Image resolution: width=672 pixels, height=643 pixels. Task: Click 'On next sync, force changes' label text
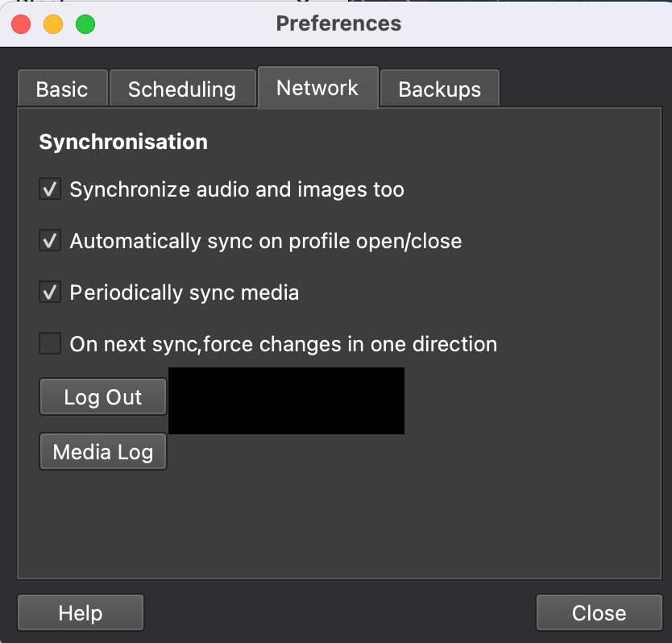pyautogui.click(x=284, y=344)
